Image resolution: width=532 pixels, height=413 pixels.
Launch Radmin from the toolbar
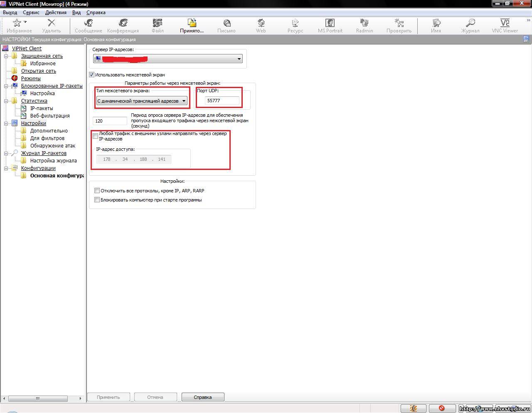[x=365, y=23]
